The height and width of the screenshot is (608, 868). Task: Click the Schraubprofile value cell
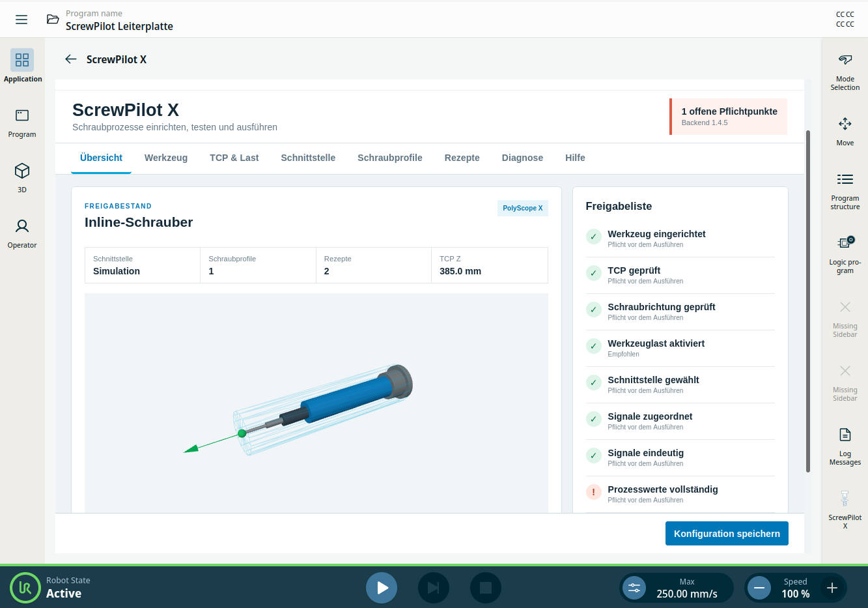258,265
